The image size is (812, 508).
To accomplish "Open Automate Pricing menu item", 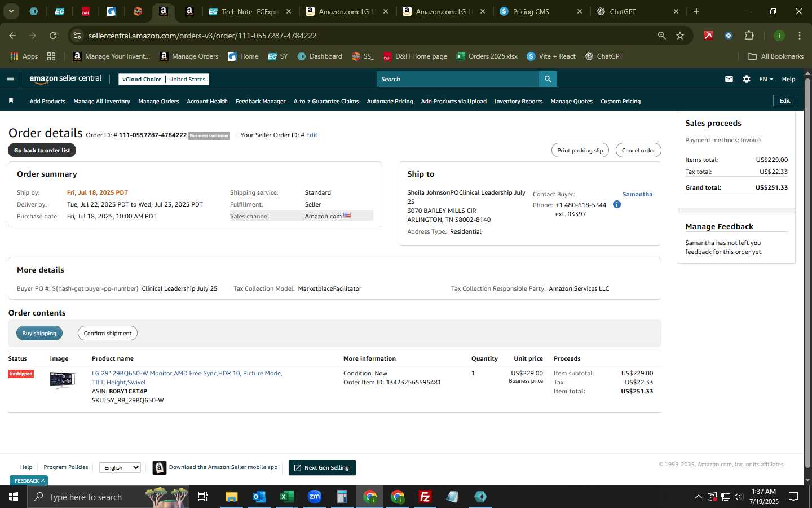I will tap(390, 102).
